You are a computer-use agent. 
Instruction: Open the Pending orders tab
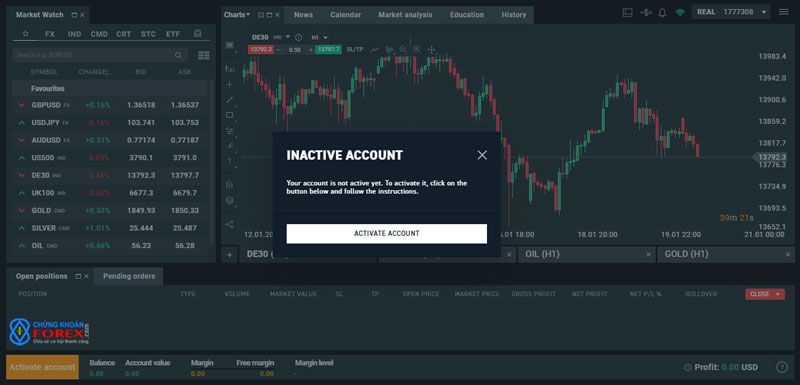click(129, 276)
